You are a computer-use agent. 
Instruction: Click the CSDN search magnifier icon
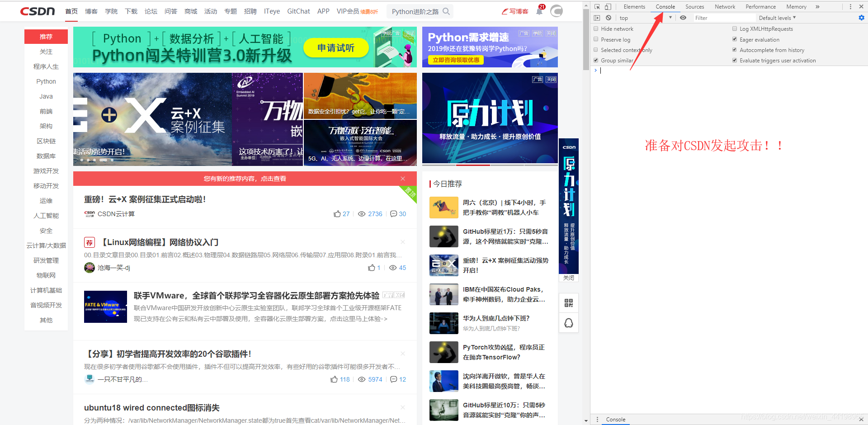446,11
